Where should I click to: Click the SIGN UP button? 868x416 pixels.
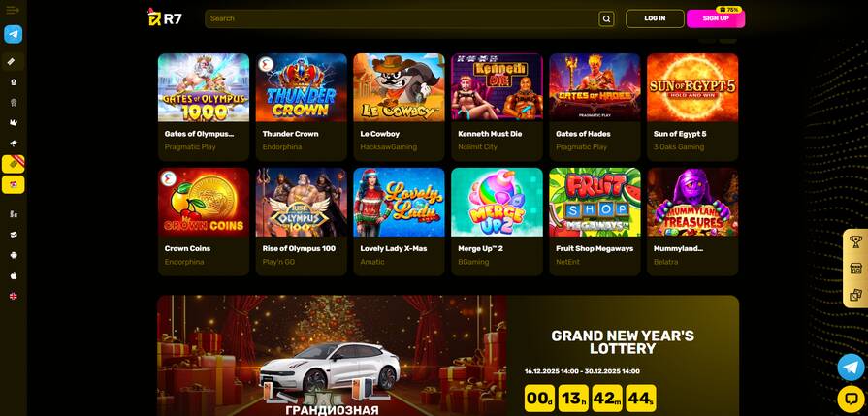coord(716,18)
